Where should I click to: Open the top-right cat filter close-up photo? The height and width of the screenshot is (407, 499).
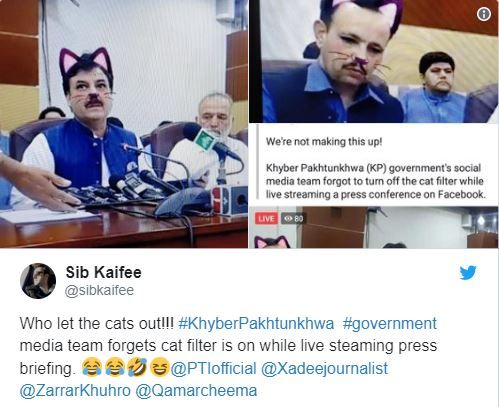pos(374,61)
